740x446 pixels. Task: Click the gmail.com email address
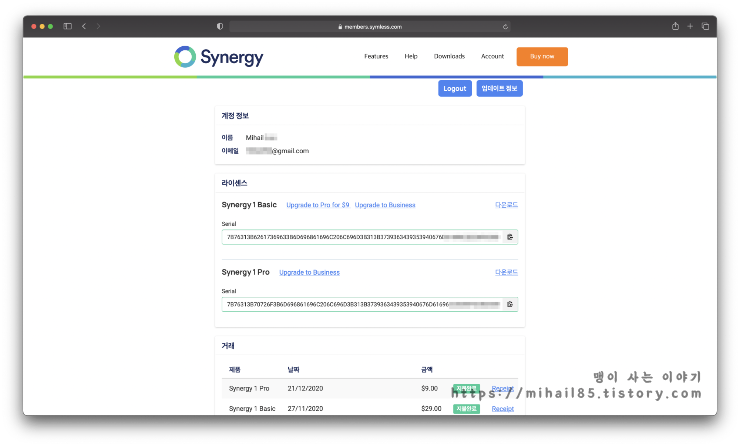278,151
